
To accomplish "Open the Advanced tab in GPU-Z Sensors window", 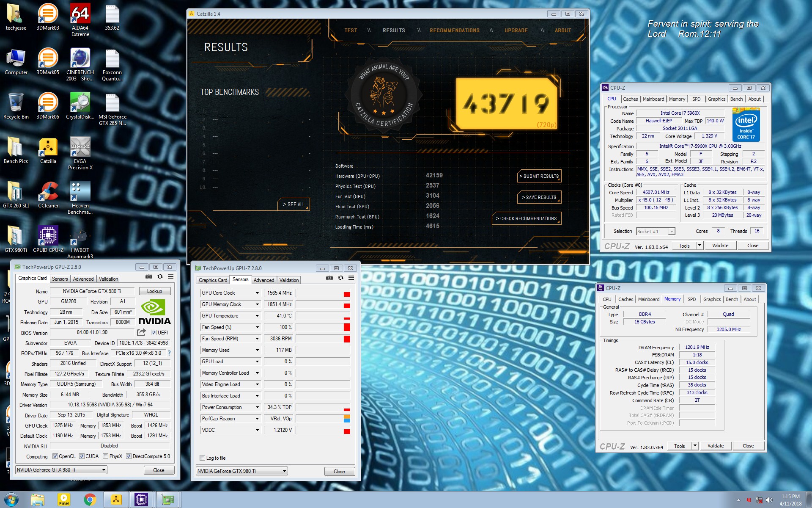I will coord(264,280).
